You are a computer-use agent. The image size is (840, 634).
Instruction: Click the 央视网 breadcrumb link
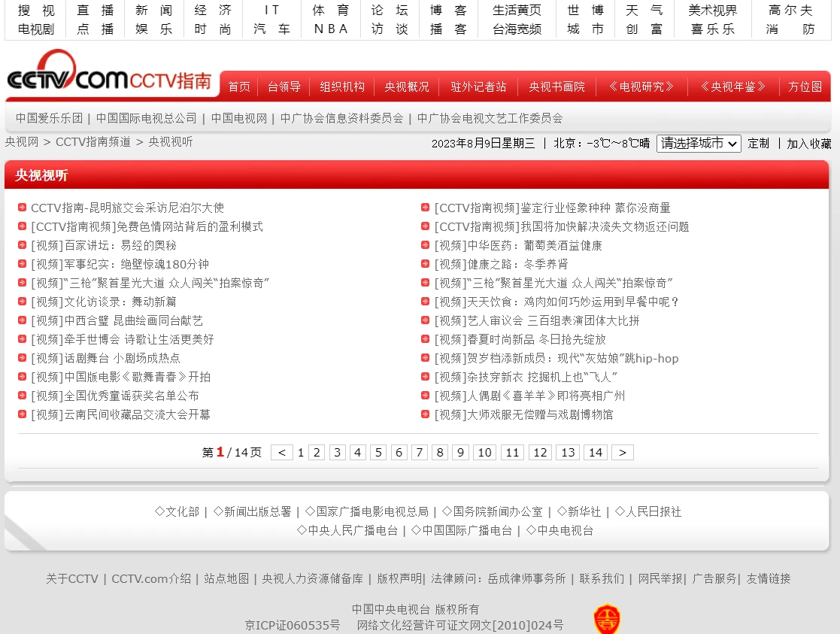point(22,141)
